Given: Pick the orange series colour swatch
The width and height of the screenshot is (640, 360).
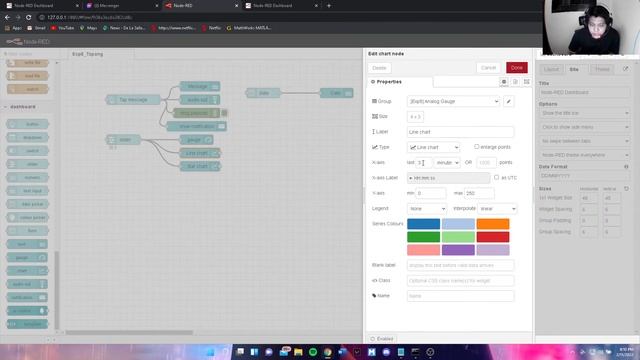Looking at the screenshot, I should tap(493, 224).
